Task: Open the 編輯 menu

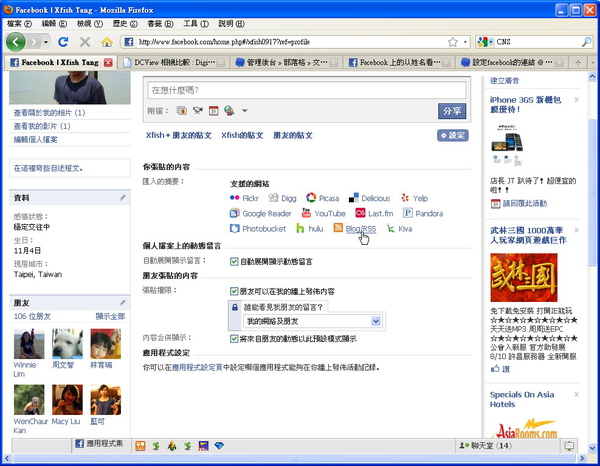Action: 54,24
